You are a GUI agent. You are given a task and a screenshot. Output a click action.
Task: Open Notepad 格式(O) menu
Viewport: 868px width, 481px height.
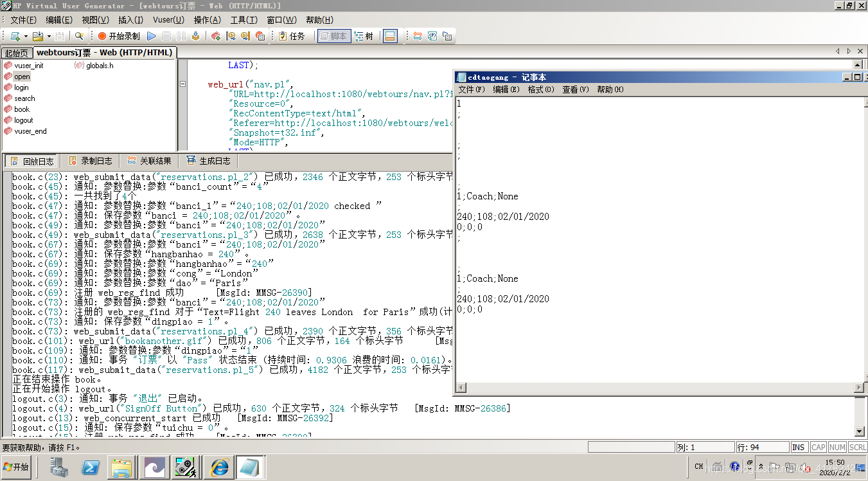click(x=541, y=89)
